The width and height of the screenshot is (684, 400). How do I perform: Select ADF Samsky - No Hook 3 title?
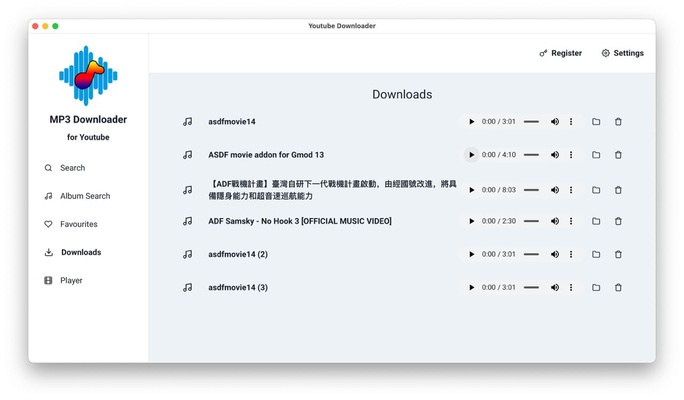point(300,221)
